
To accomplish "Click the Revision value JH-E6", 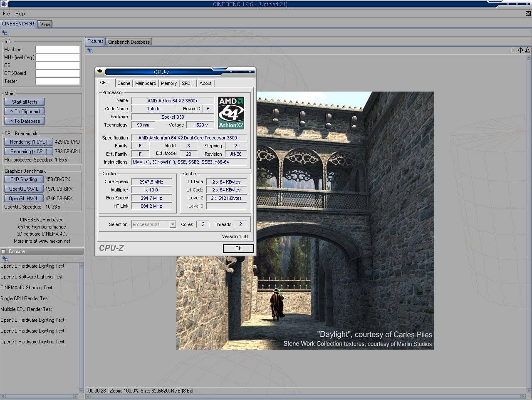I will point(235,154).
